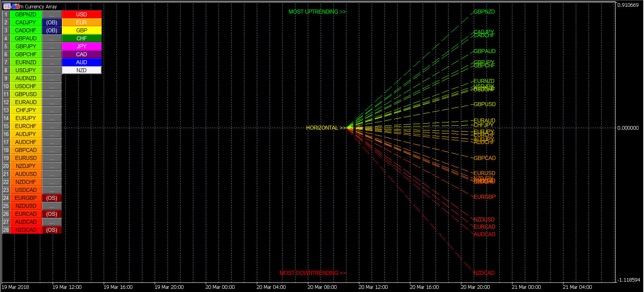Toggle the (OB) status for CADJPY
This screenshot has width=644, height=292.
click(x=52, y=22)
